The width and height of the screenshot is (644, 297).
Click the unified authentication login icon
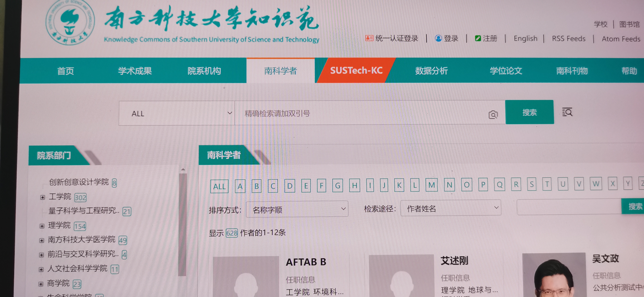point(369,38)
